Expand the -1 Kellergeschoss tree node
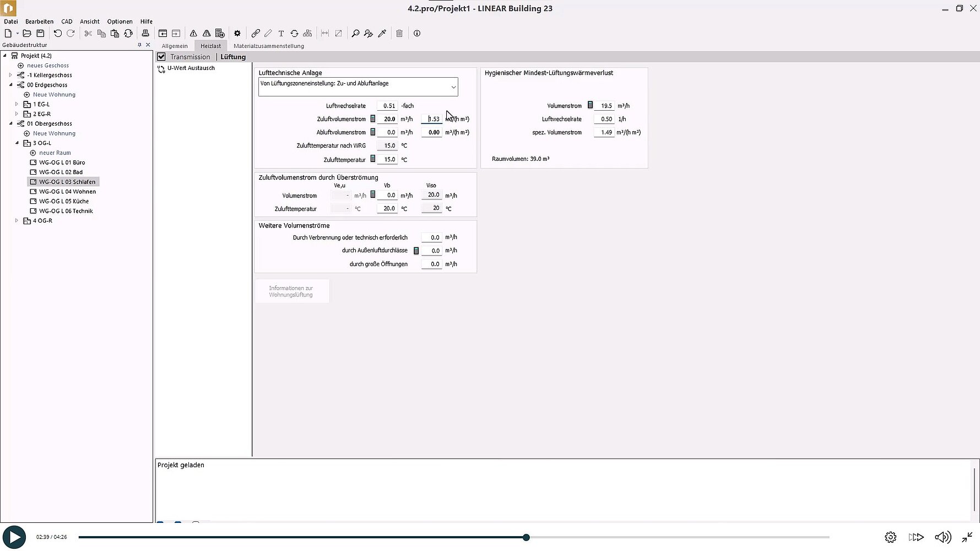 (10, 75)
